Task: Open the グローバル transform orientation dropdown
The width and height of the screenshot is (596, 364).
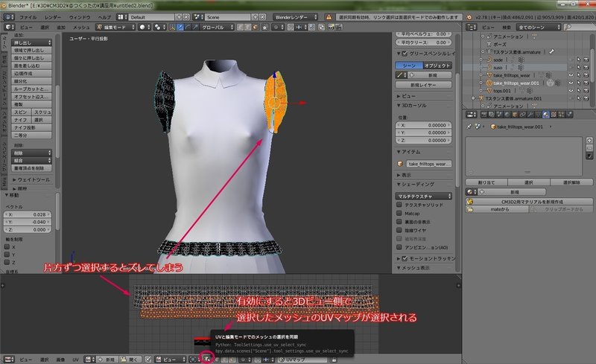Action: [x=218, y=28]
